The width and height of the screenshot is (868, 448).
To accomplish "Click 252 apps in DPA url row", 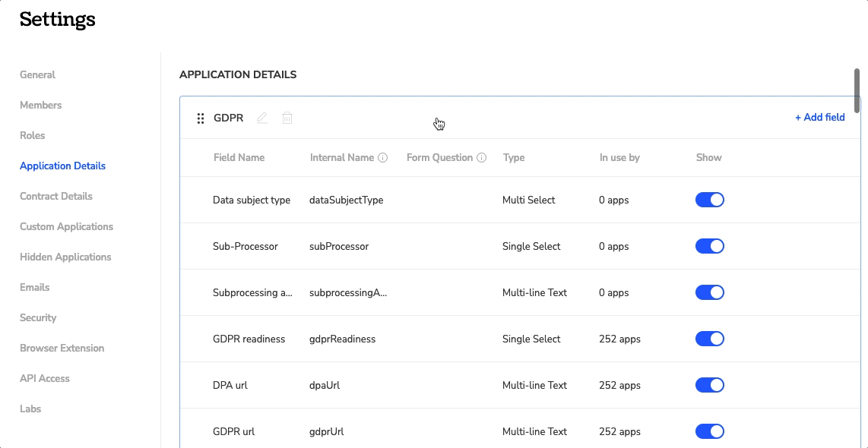I will click(619, 386).
